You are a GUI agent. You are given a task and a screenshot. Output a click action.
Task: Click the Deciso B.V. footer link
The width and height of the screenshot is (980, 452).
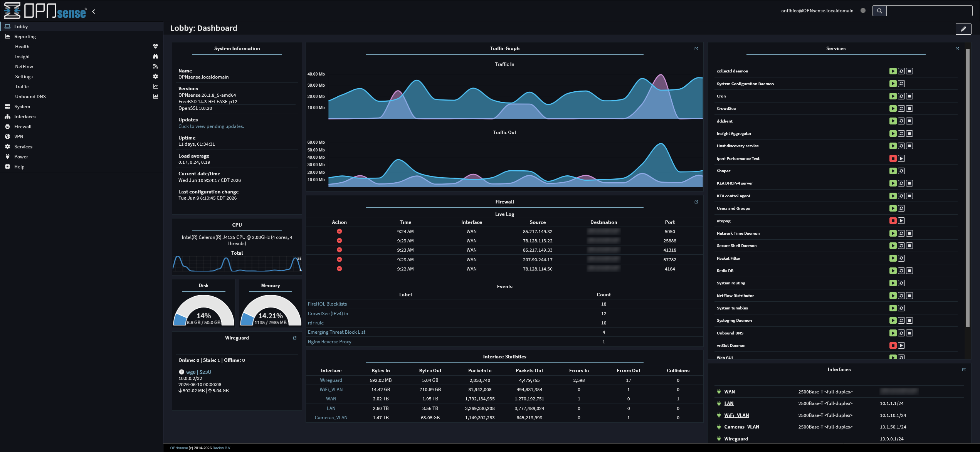[x=222, y=448]
